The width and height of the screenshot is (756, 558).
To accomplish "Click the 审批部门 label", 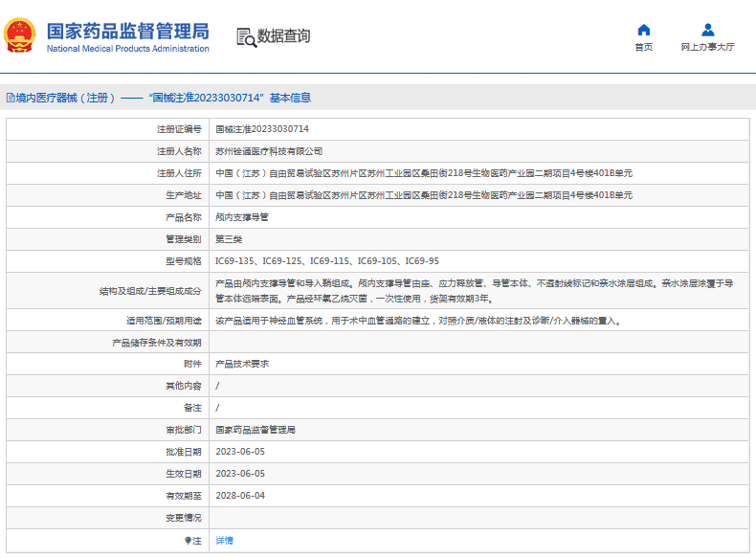I will 183,430.
